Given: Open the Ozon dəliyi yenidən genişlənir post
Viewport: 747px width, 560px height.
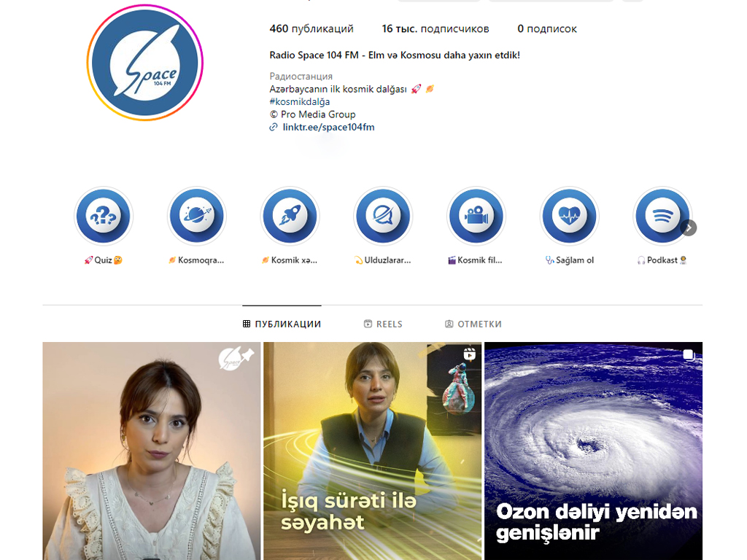Looking at the screenshot, I should tap(593, 451).
